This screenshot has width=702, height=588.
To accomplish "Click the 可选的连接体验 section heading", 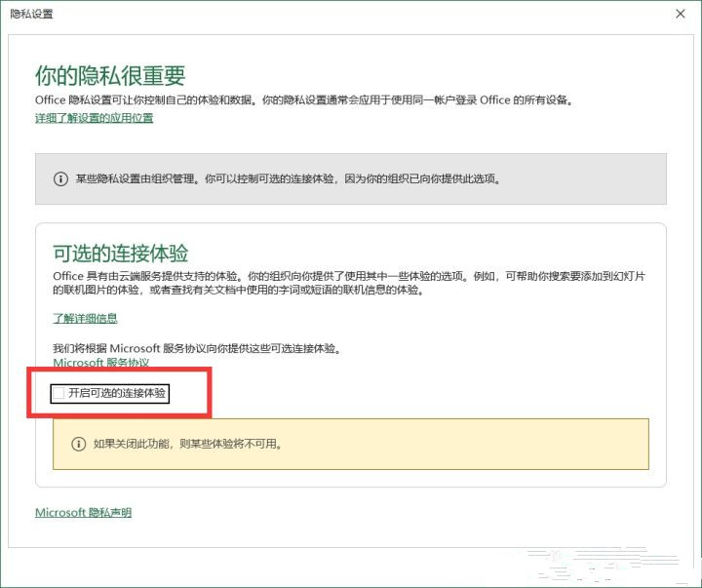I will pyautogui.click(x=120, y=254).
